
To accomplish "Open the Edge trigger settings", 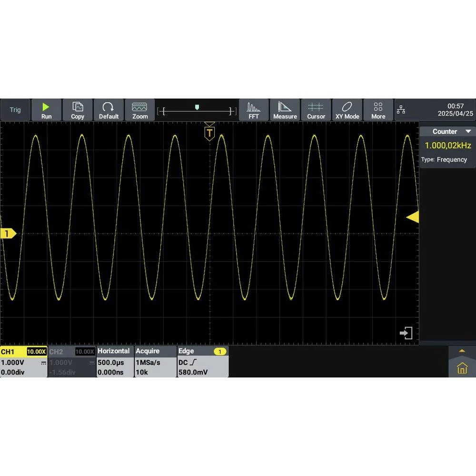I will [x=202, y=362].
